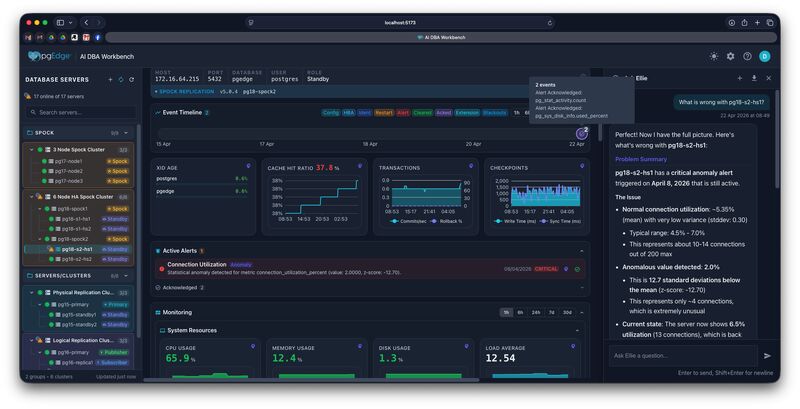Expand the Acknowledged alerts list

(582, 288)
